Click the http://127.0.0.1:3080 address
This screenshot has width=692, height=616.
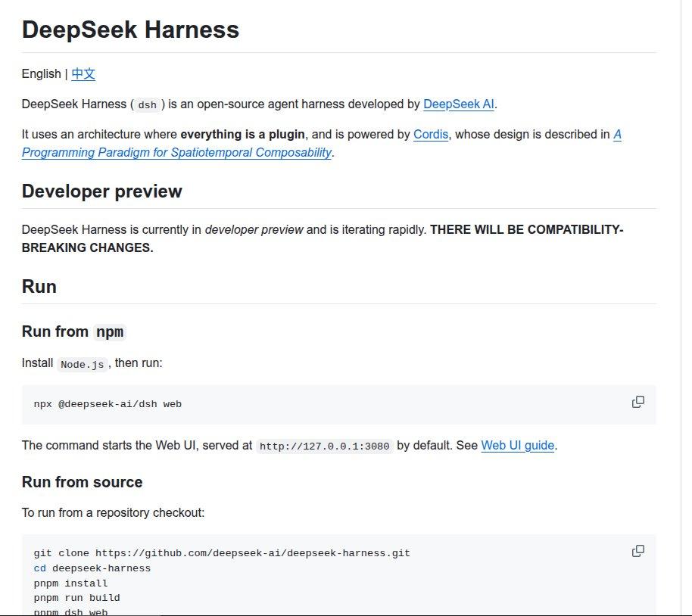pos(324,446)
